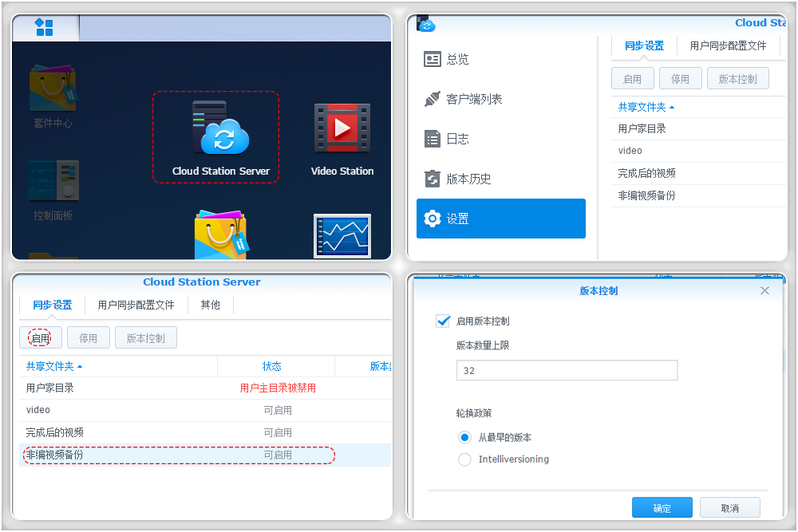Choose the Intelliversioning rotation policy
This screenshot has height=532, width=798.
[x=464, y=459]
